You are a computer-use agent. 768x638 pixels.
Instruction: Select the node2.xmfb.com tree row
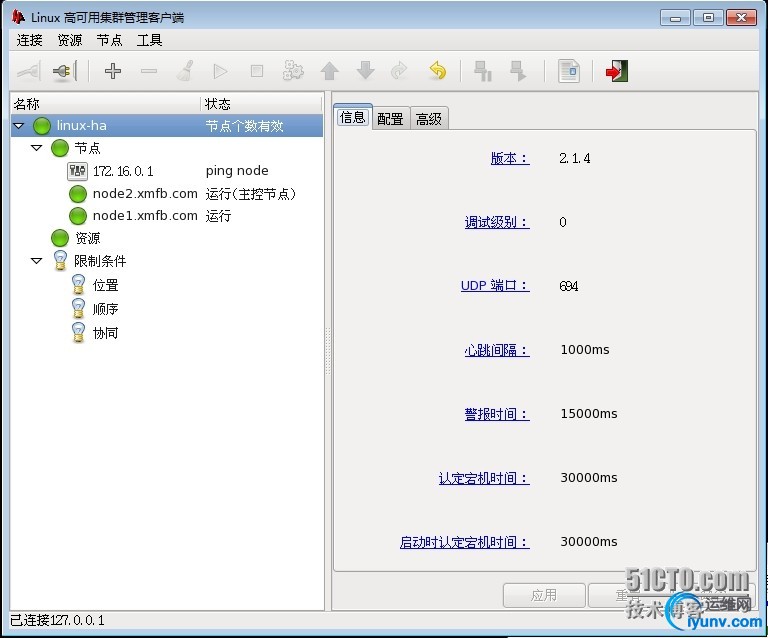(167, 194)
